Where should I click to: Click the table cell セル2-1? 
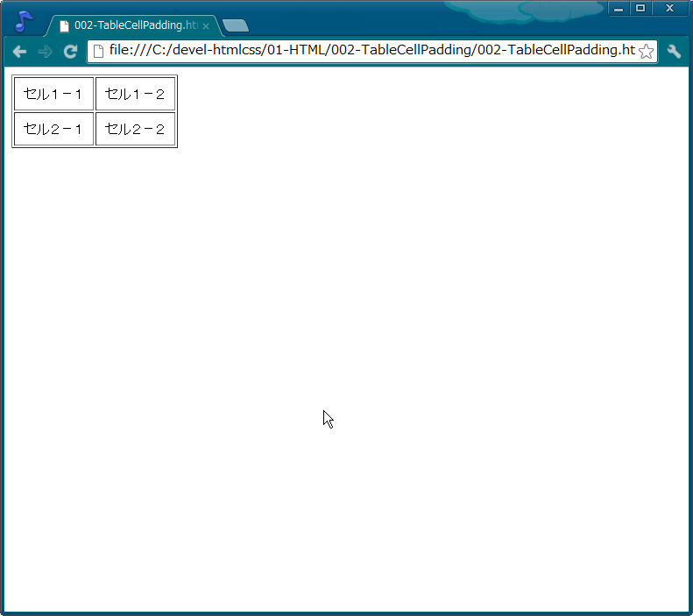54,129
